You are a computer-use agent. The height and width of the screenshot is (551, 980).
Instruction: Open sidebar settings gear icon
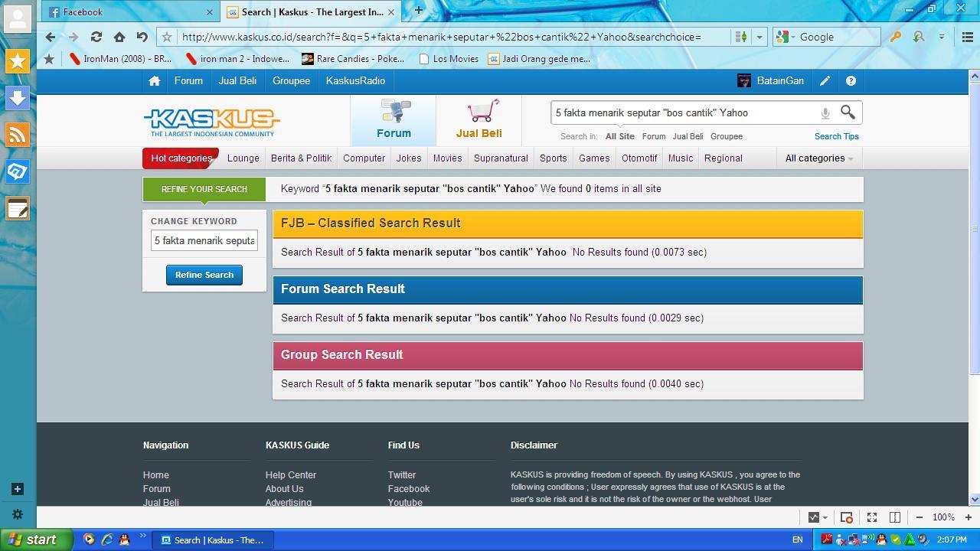point(18,514)
